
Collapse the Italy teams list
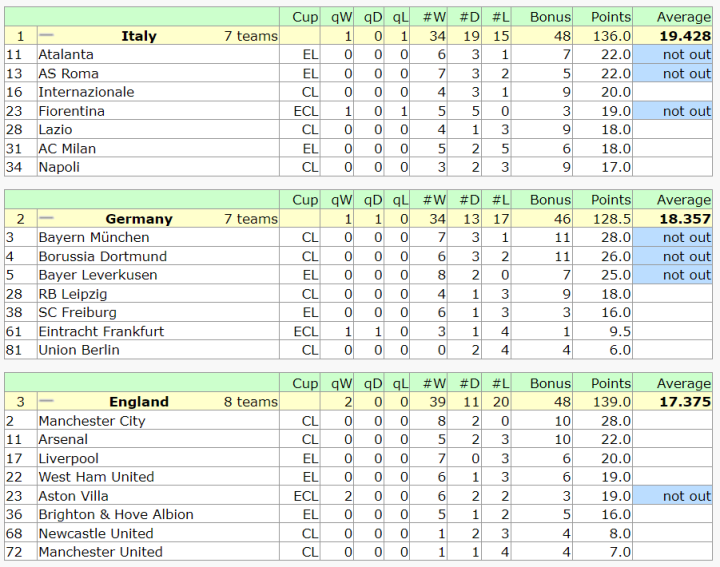(x=46, y=36)
